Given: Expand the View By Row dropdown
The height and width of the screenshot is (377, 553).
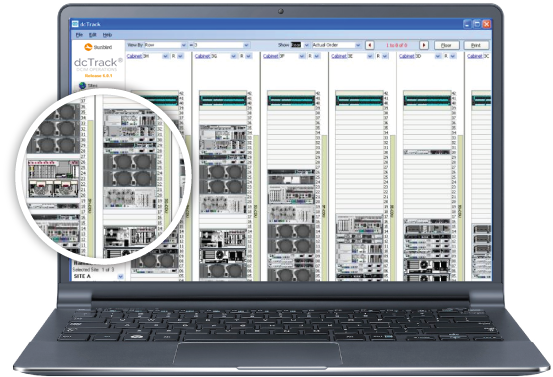Looking at the screenshot, I should 183,45.
